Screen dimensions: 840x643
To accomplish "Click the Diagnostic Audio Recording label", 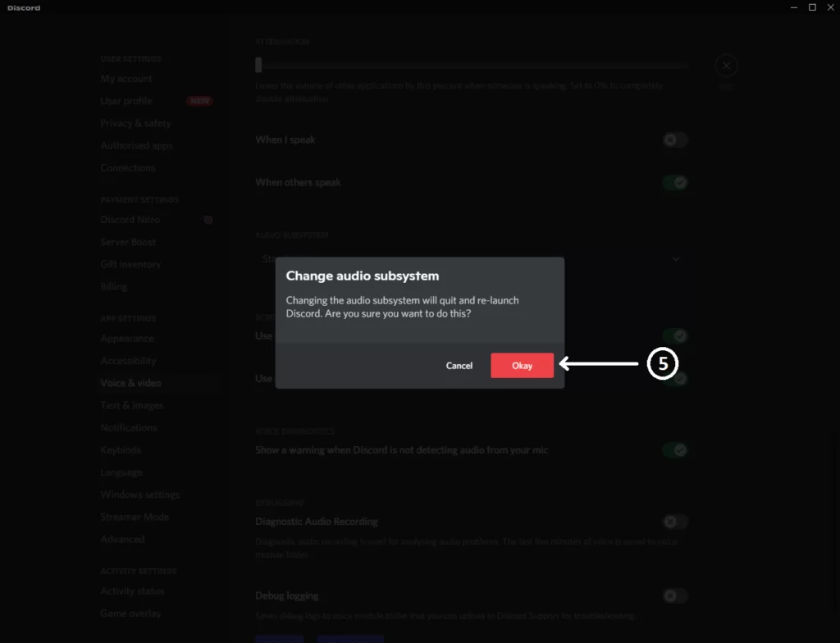I will click(x=316, y=522).
